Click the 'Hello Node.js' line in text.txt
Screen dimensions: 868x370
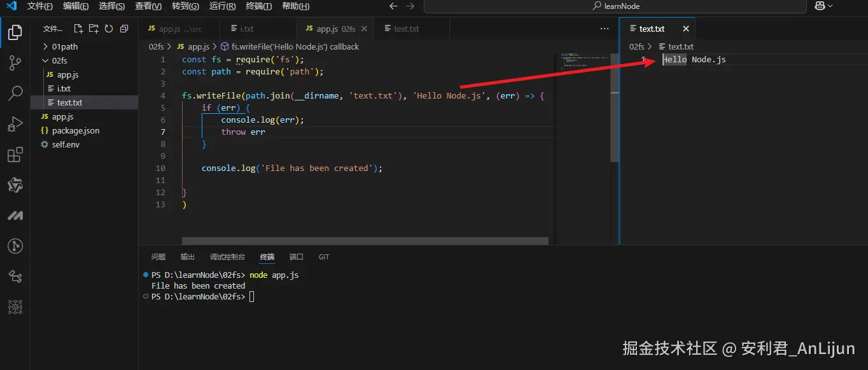694,60
